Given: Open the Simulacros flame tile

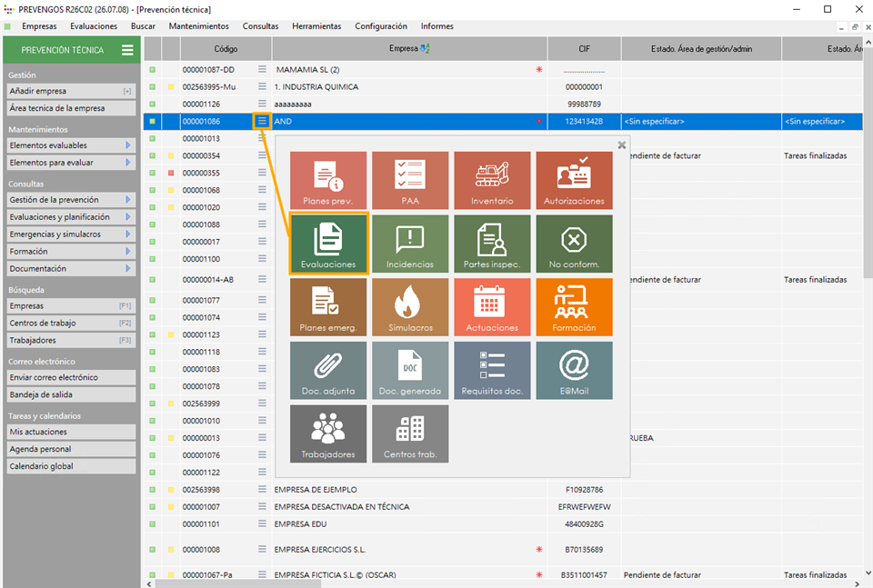Looking at the screenshot, I should coord(410,307).
